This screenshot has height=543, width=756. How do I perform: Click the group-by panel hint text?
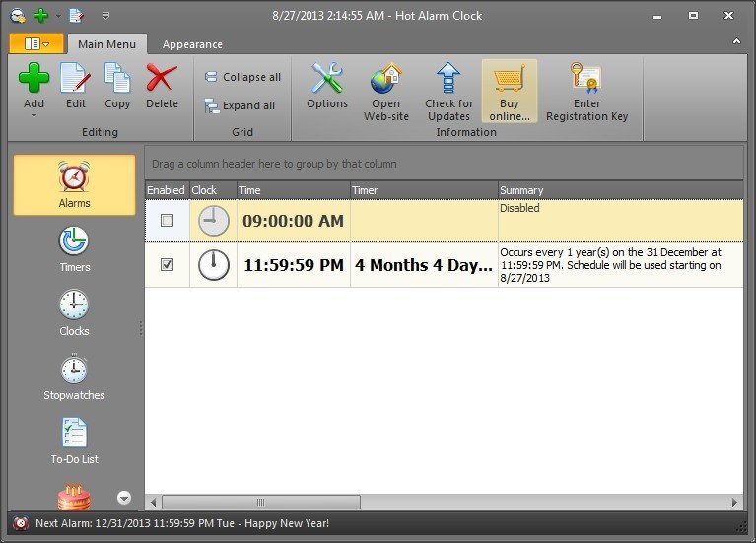pyautogui.click(x=274, y=164)
